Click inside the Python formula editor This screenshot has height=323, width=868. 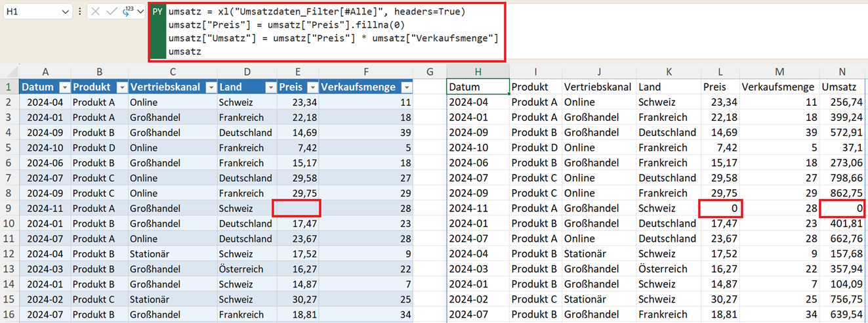[336, 32]
